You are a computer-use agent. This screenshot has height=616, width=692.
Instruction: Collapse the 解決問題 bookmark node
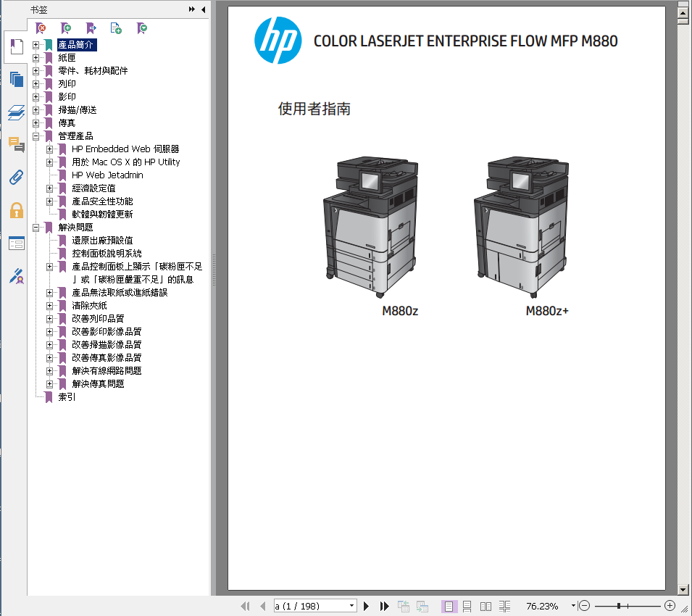pos(36,228)
